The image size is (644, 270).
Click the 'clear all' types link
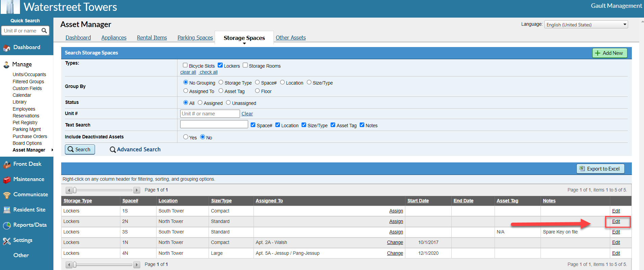coord(188,72)
